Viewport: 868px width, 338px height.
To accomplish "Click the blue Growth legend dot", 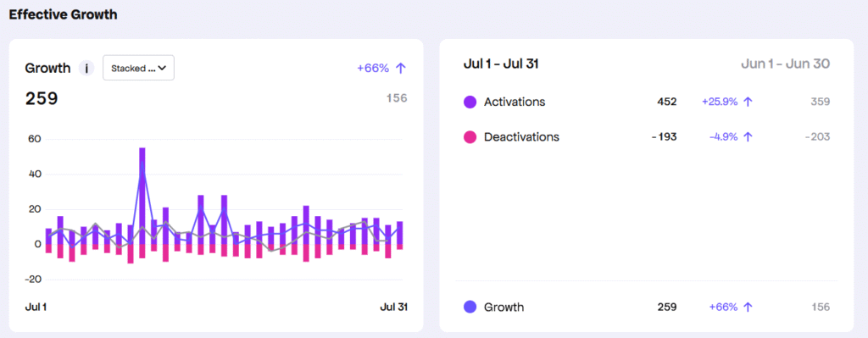I will point(470,307).
